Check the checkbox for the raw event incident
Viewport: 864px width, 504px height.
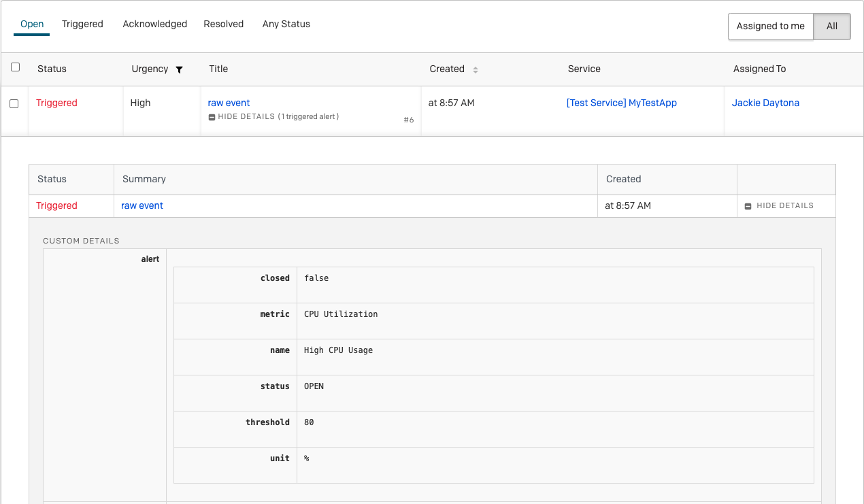click(x=14, y=103)
